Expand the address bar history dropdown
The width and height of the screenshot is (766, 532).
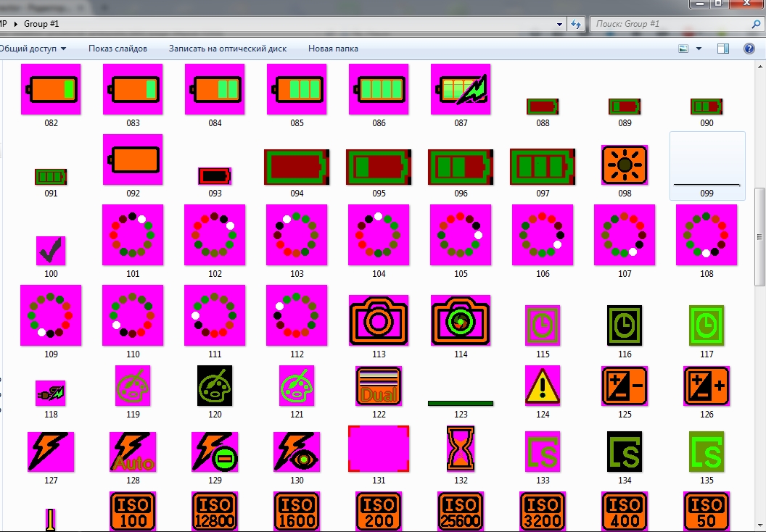[559, 24]
